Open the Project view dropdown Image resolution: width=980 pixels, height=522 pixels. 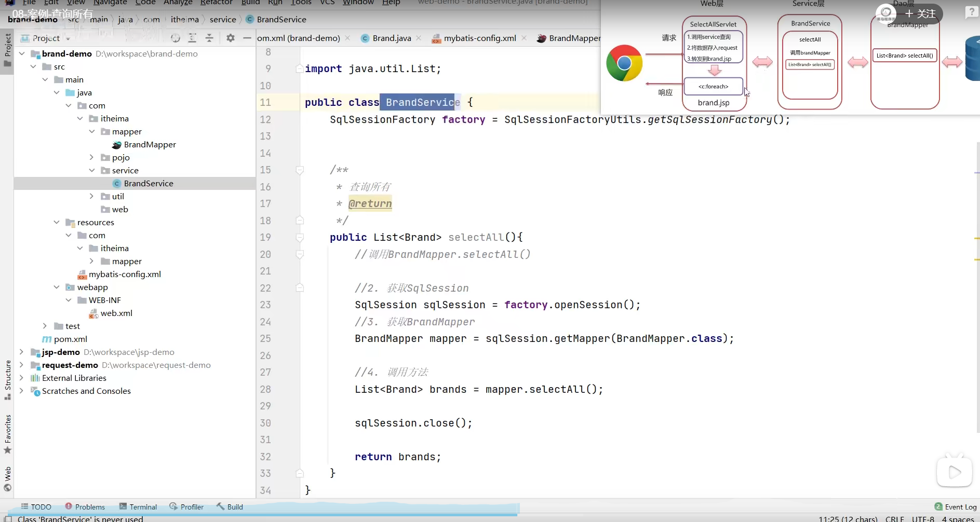[46, 38]
